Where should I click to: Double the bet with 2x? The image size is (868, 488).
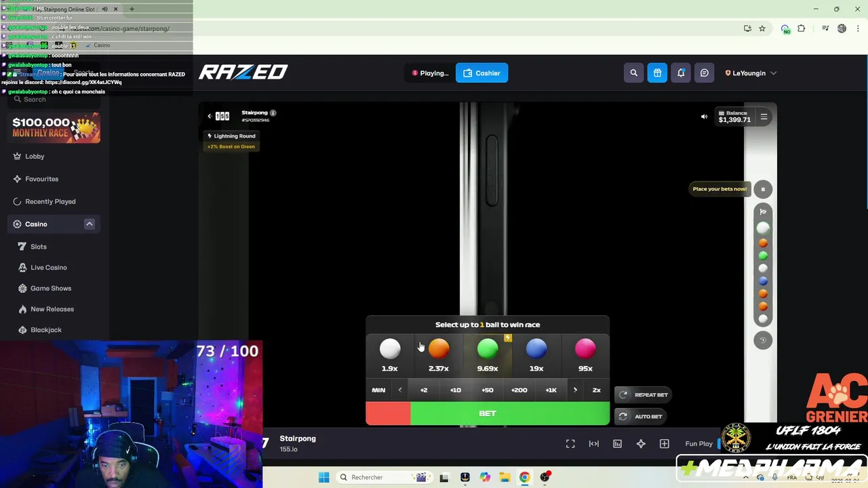[597, 390]
